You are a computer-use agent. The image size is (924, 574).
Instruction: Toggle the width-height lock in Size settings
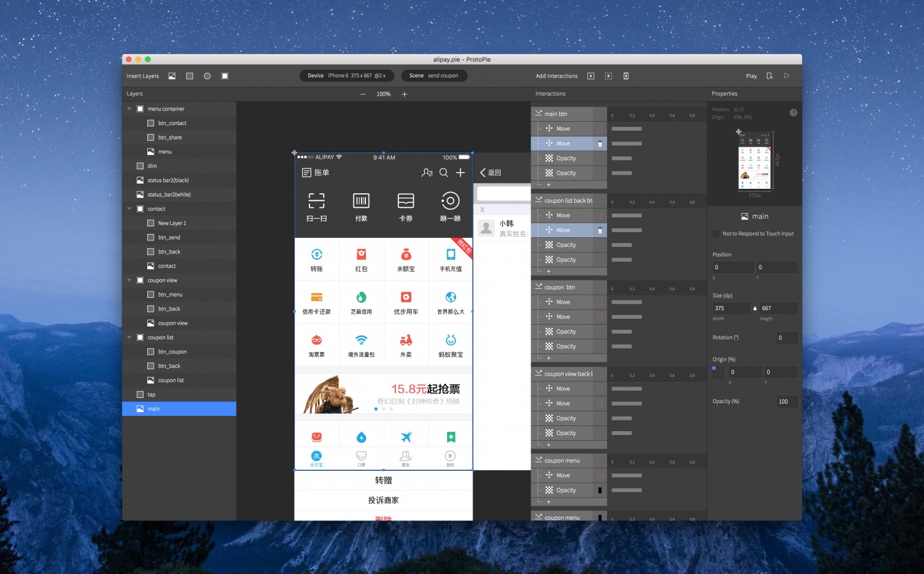[x=754, y=307]
